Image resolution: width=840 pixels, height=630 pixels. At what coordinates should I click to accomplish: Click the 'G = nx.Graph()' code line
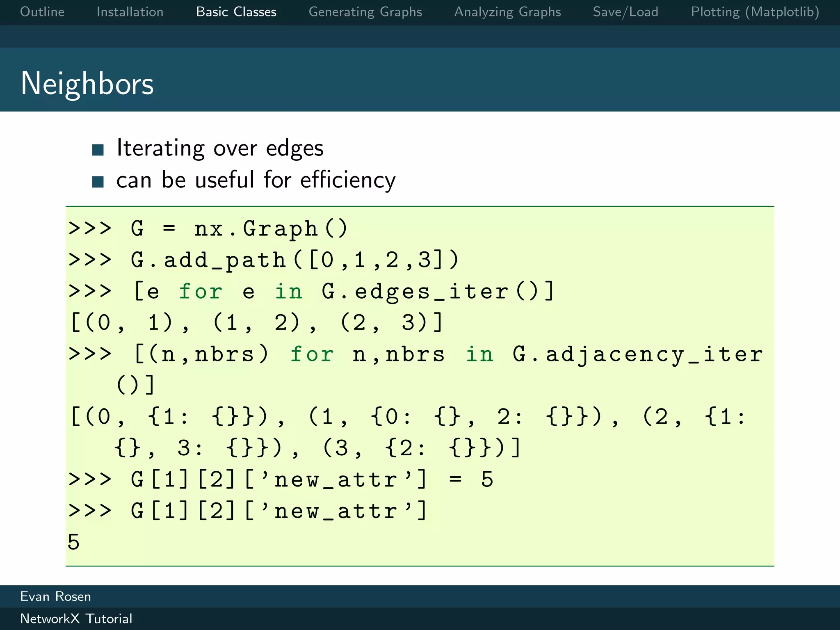tap(208, 228)
